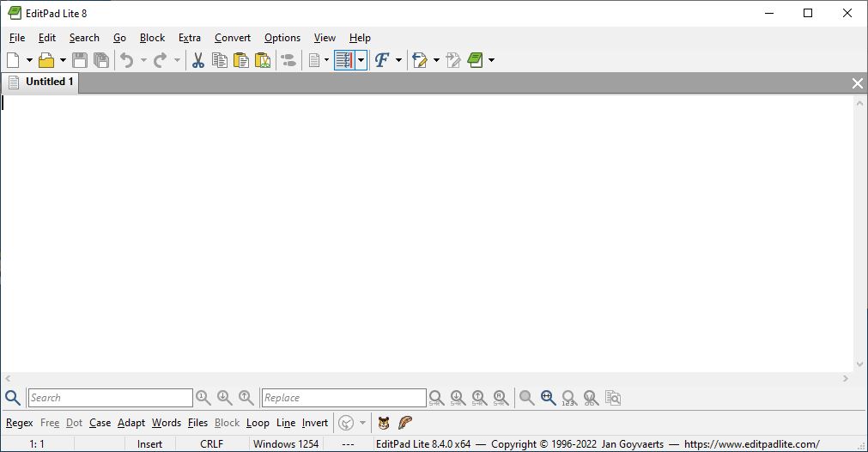The width and height of the screenshot is (868, 452).
Task: Close the tab with the X button
Action: pyautogui.click(x=858, y=83)
